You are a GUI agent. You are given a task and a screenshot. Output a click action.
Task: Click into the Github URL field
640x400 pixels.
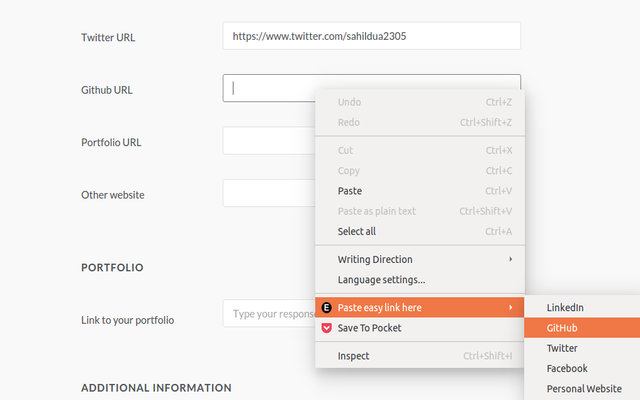coord(269,88)
